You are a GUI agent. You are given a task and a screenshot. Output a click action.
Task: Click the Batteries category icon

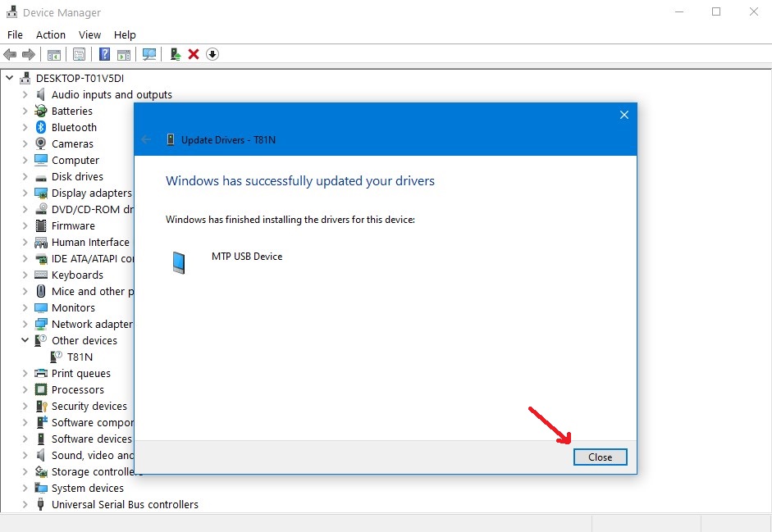point(41,111)
